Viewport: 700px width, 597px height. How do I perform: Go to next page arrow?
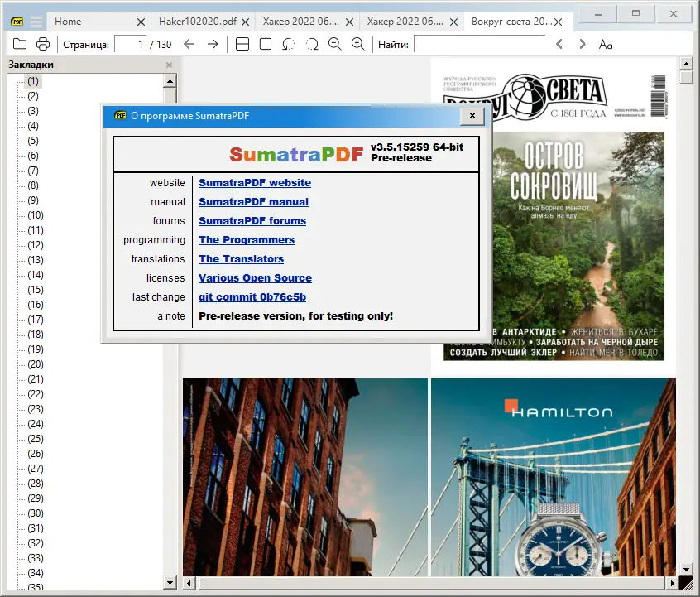point(213,44)
